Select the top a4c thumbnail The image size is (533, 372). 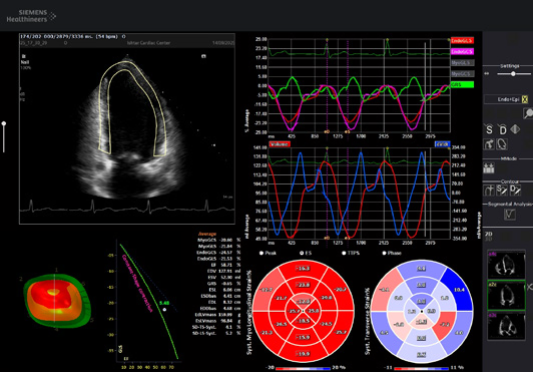point(506,265)
